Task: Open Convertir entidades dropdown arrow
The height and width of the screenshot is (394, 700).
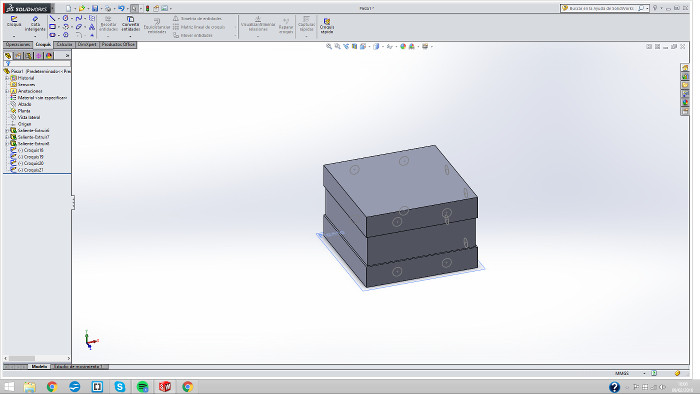Action: (x=130, y=36)
